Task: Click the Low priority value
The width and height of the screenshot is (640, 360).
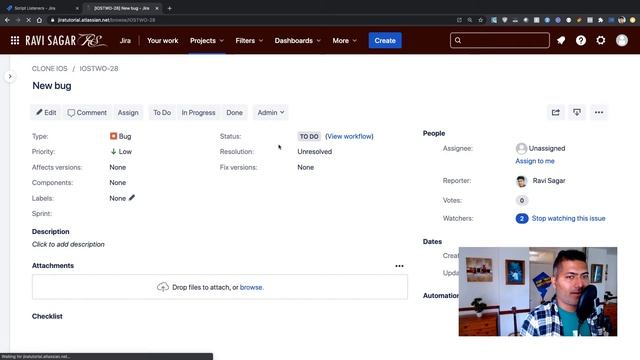Action: 121,151
